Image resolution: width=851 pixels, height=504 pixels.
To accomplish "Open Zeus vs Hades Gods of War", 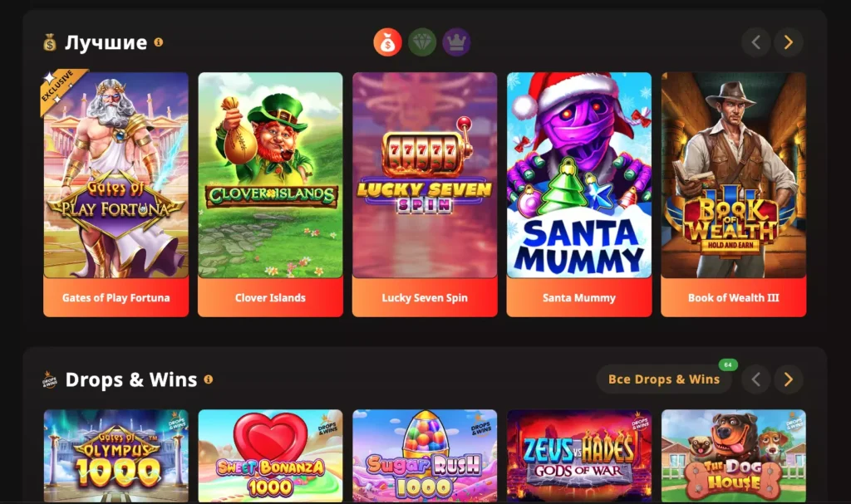I will (x=579, y=456).
